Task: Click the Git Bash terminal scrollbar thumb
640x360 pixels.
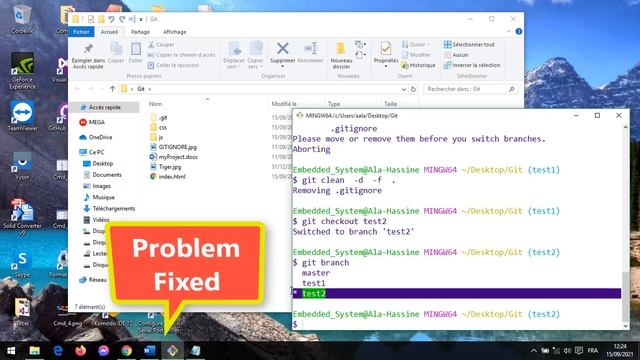Action: pos(625,296)
